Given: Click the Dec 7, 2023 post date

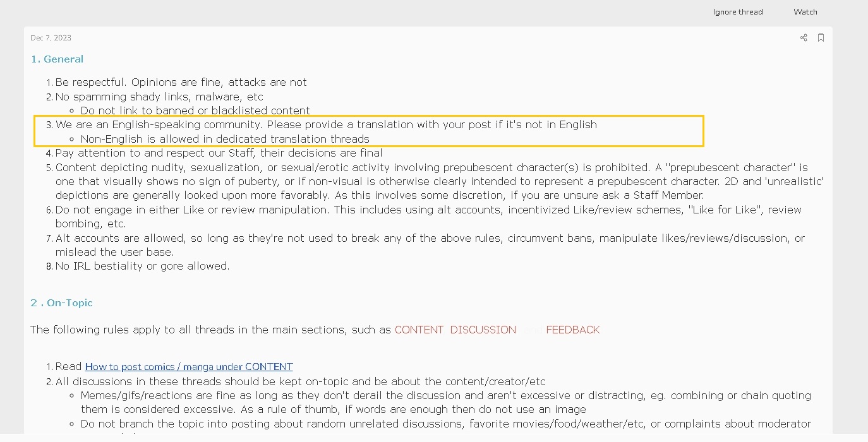Looking at the screenshot, I should point(51,38).
